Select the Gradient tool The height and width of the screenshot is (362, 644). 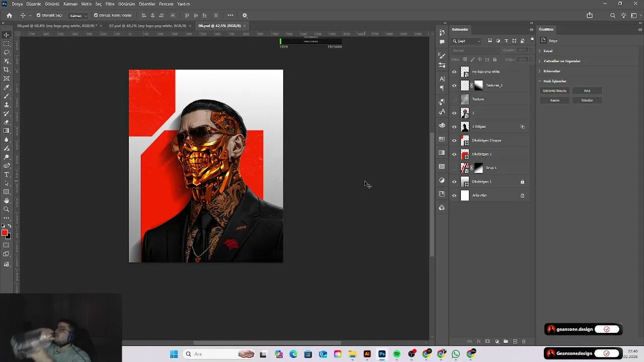click(7, 131)
